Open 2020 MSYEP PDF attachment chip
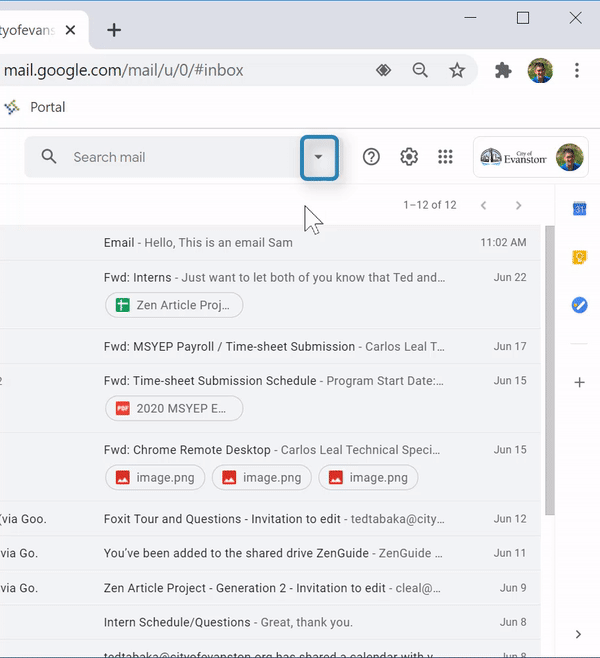Screen dimensions: 600x658 pos(174,408)
